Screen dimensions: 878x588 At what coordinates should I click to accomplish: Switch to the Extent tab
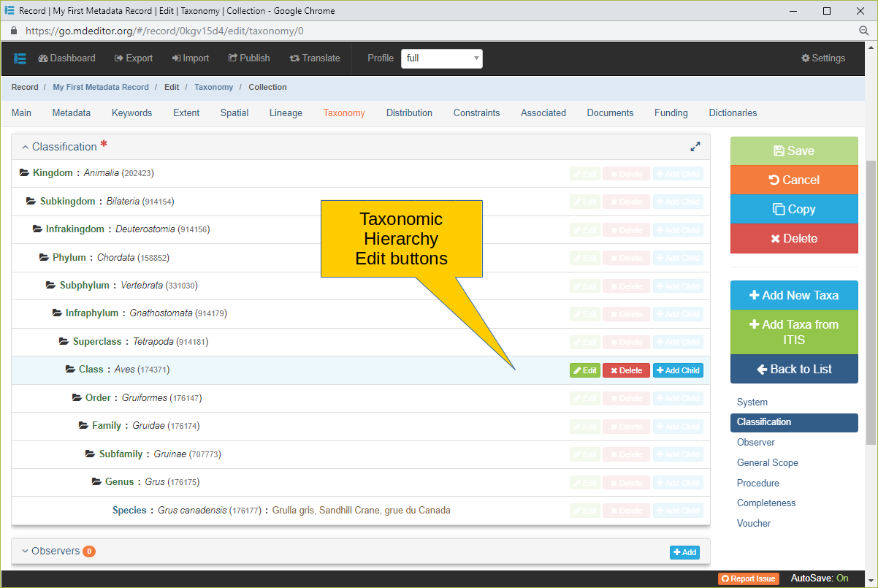click(x=186, y=113)
